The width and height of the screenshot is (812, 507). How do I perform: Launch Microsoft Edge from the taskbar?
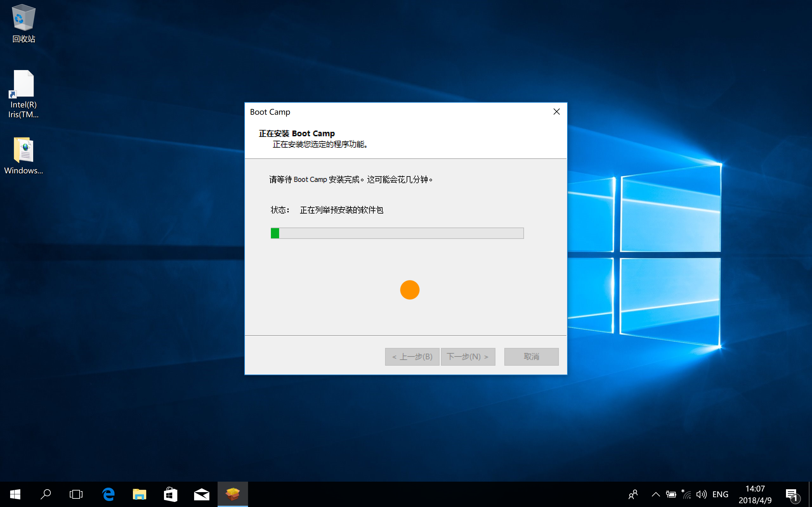(x=108, y=494)
